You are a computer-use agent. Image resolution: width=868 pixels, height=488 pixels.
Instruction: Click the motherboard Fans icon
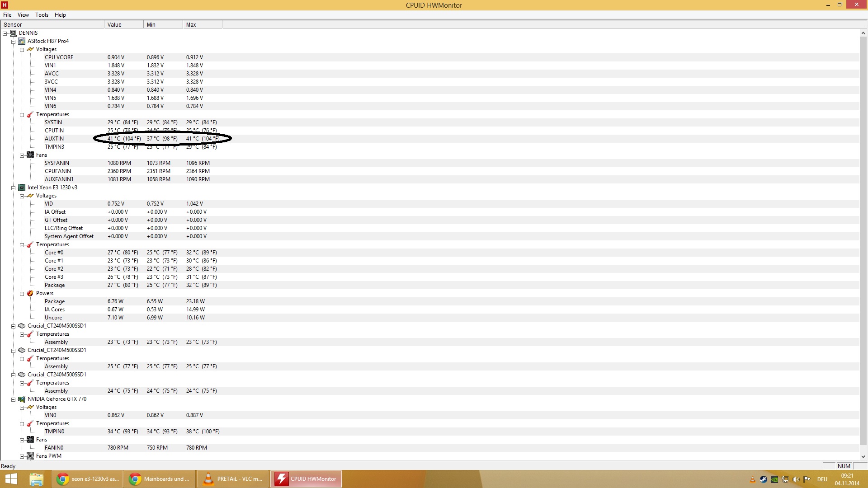(30, 155)
